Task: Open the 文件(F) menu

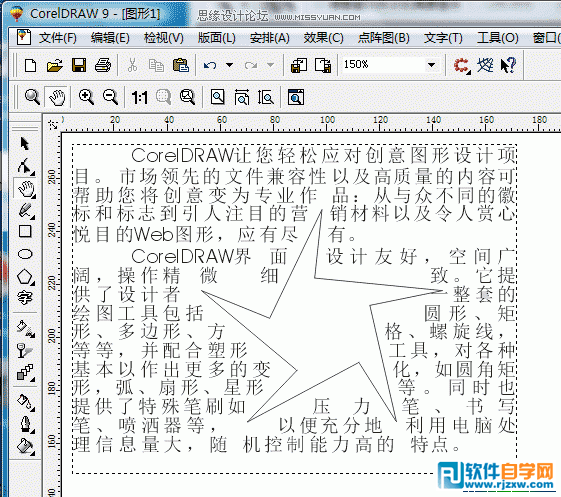Action: (x=58, y=38)
